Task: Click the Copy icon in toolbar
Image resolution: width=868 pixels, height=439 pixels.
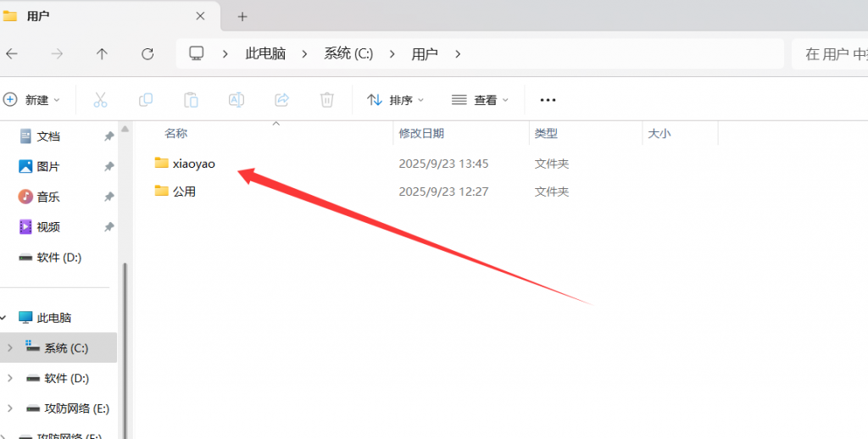Action: click(146, 100)
